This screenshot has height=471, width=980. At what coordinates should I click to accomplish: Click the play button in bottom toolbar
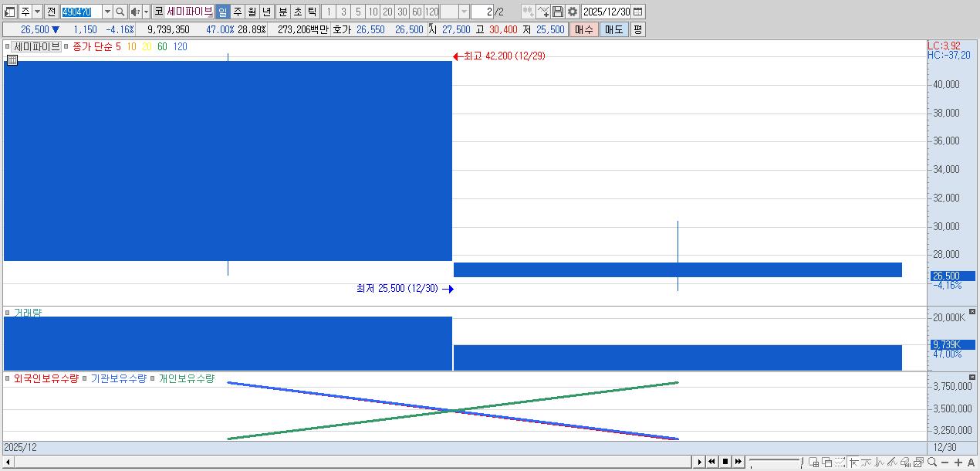pyautogui.click(x=700, y=462)
